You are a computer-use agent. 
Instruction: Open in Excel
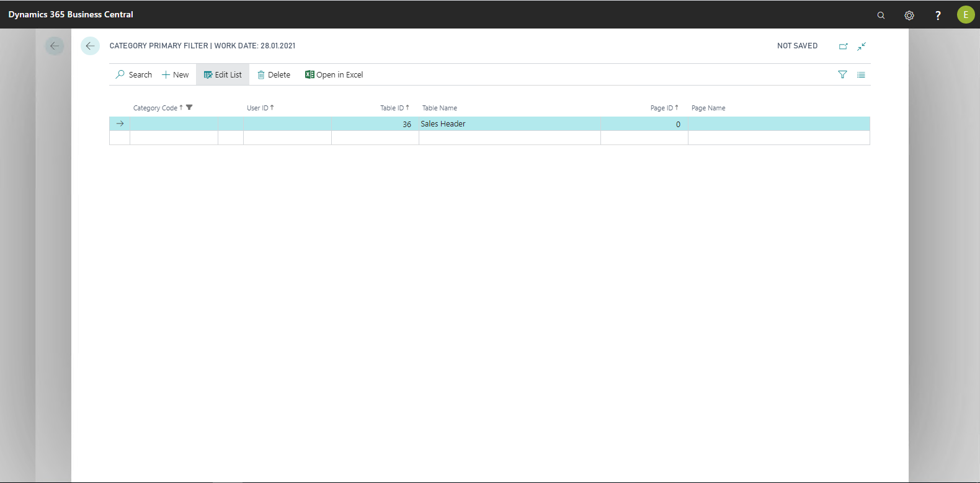click(x=334, y=74)
